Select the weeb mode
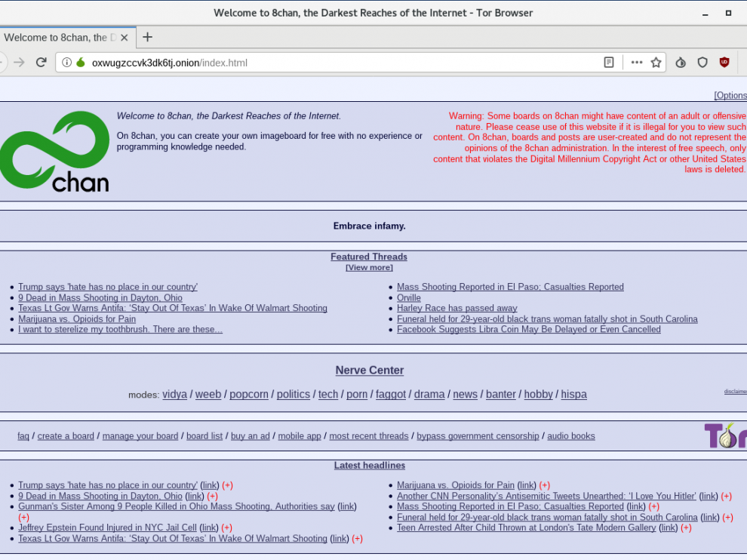Viewport: 747px width, 560px height. [208, 394]
